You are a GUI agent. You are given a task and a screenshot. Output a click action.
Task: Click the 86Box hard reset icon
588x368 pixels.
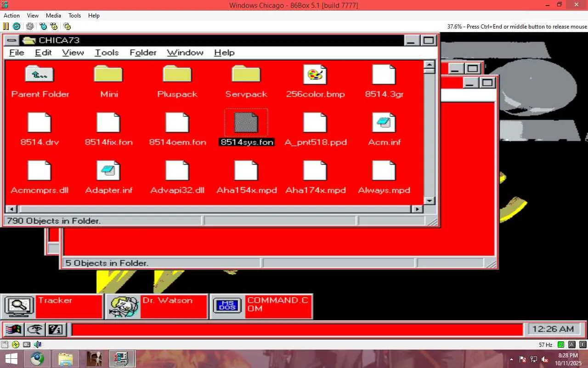(16, 26)
